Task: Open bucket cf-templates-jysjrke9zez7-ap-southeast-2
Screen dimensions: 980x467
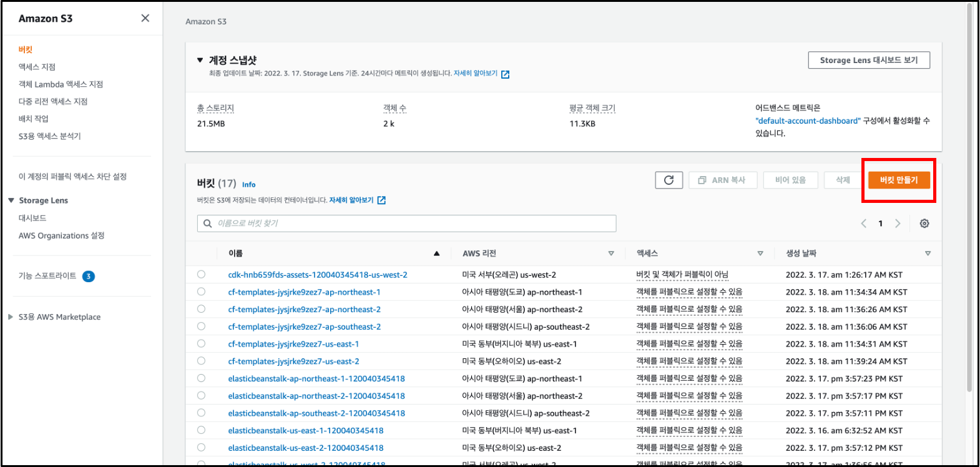Action: pos(305,327)
